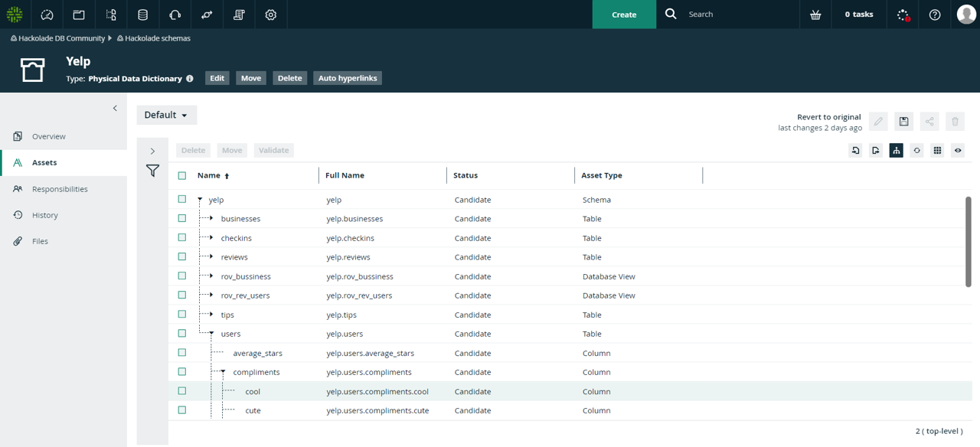Tick the checkbox for the users table row
This screenshot has height=447, width=980.
[x=181, y=333]
